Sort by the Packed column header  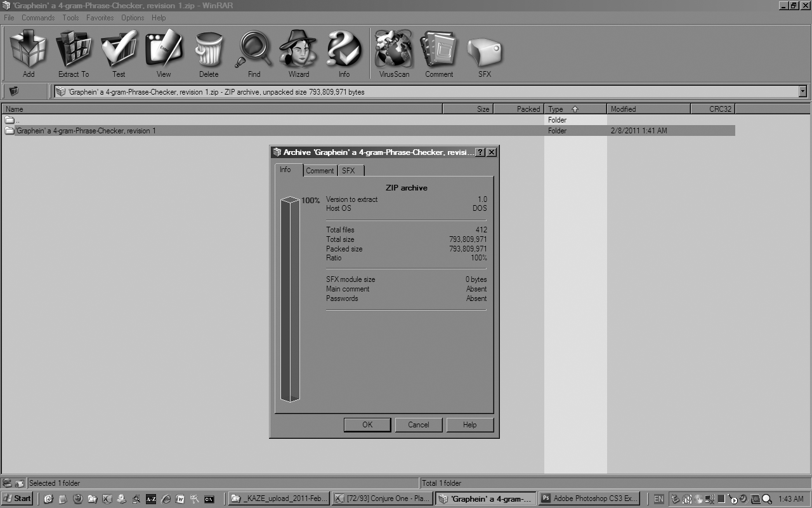coord(519,109)
